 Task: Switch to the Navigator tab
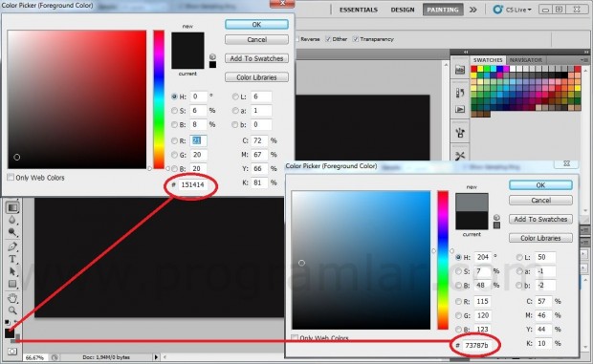click(526, 60)
